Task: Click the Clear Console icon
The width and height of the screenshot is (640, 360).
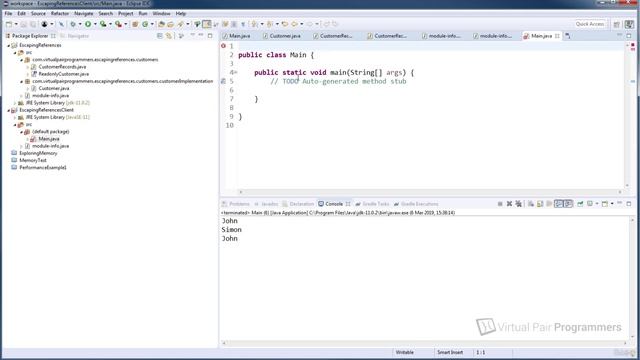Action: [x=531, y=204]
